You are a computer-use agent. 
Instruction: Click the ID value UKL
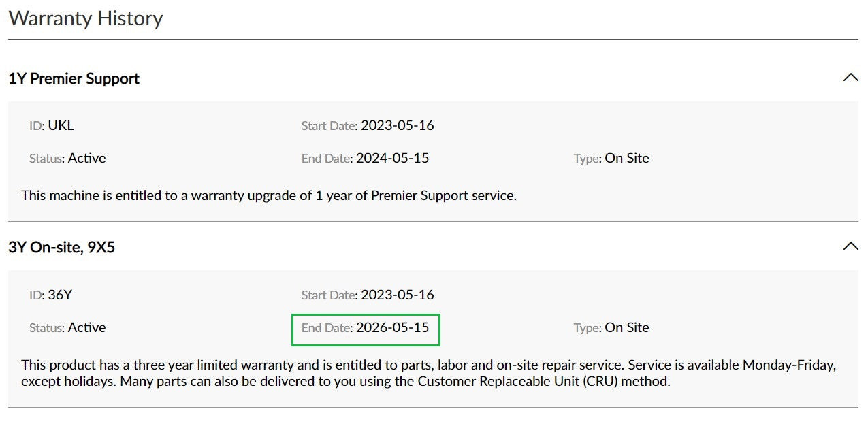(x=61, y=125)
